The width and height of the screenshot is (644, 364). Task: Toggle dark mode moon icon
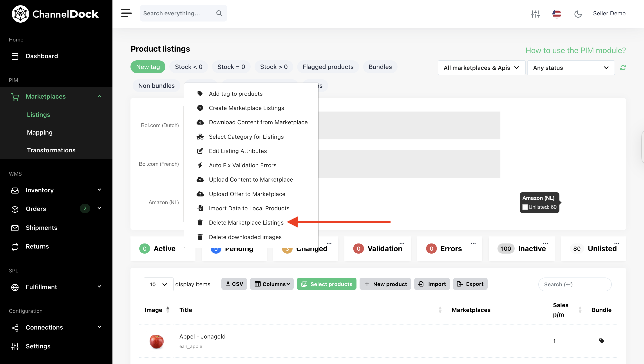pyautogui.click(x=578, y=14)
